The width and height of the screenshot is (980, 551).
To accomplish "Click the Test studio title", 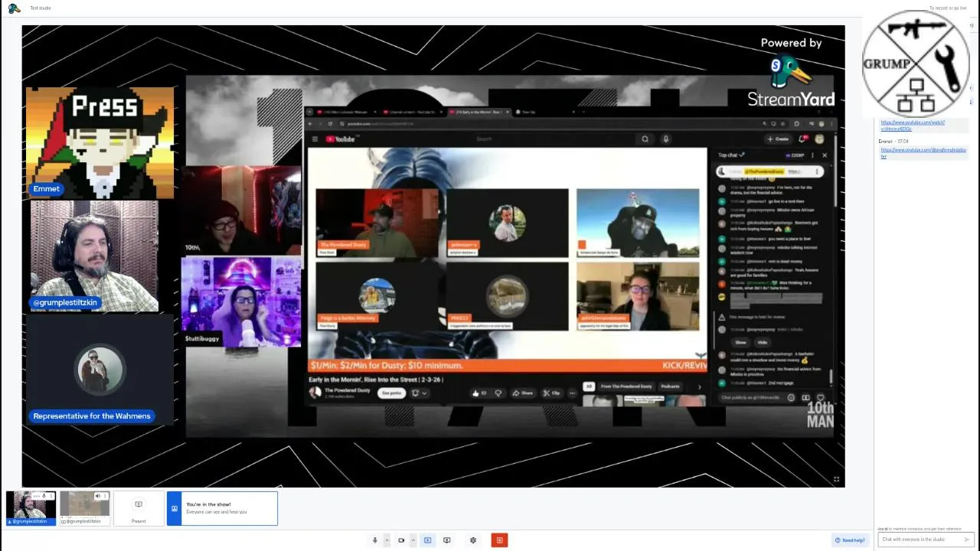I will pos(41,8).
